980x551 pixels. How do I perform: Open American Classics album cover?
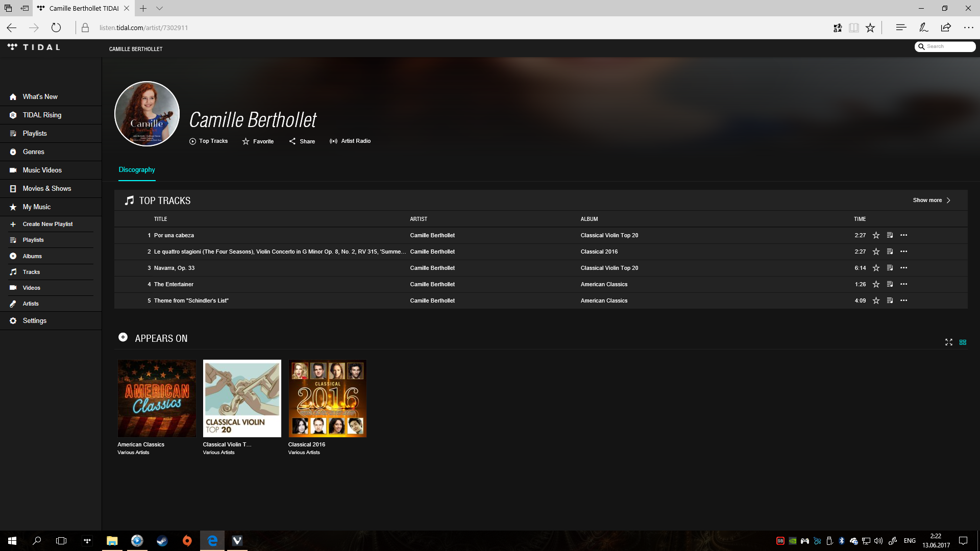[x=157, y=398]
